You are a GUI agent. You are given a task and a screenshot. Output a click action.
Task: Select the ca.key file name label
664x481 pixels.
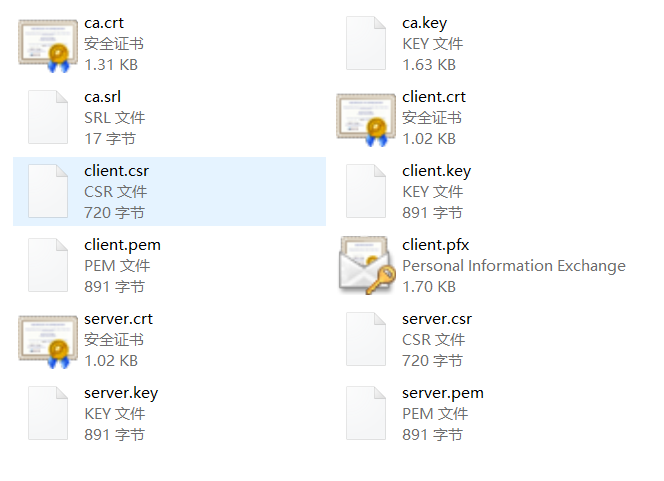pyautogui.click(x=424, y=22)
